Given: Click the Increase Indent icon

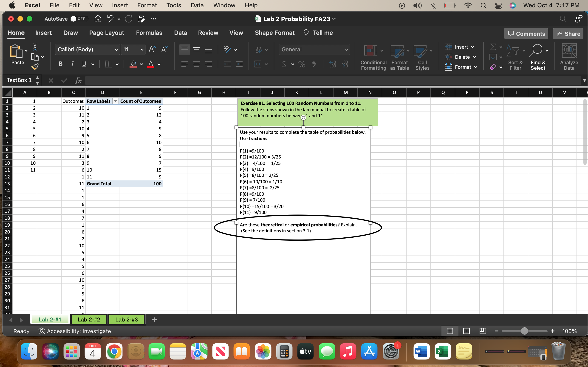Looking at the screenshot, I should [239, 64].
